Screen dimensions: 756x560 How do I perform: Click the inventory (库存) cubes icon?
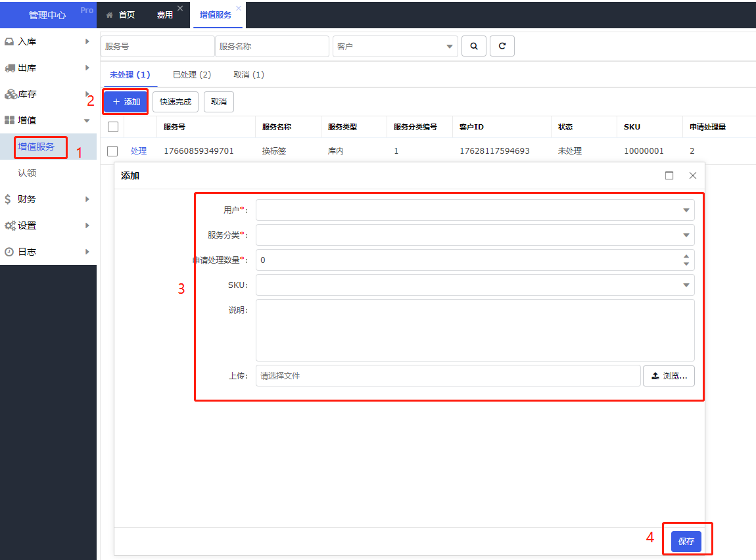[10, 95]
